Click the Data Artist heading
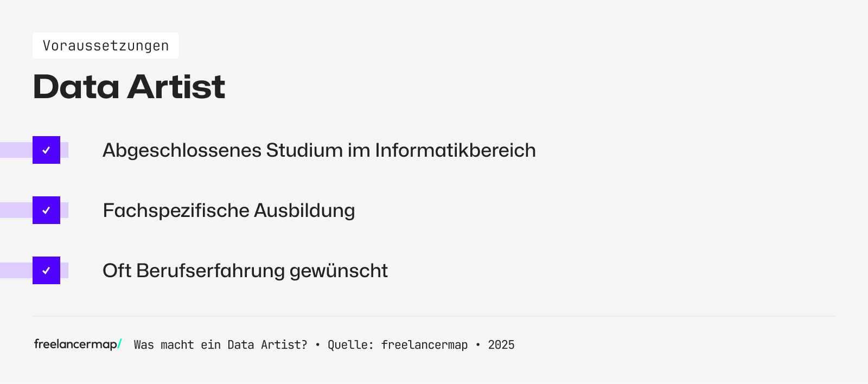Screen dimensions: 868x384 [x=129, y=87]
